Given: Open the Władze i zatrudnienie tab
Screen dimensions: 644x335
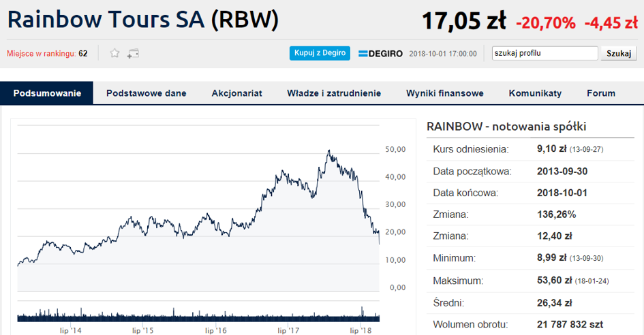Looking at the screenshot, I should [334, 93].
